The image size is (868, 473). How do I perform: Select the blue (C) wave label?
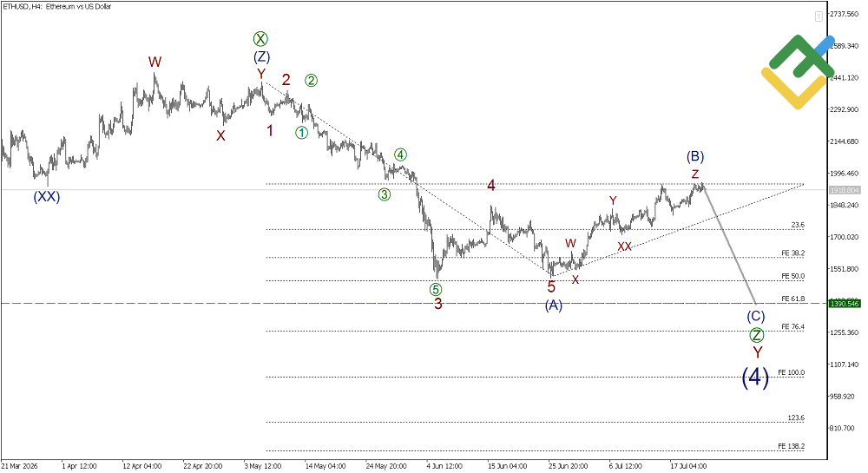pyautogui.click(x=756, y=316)
